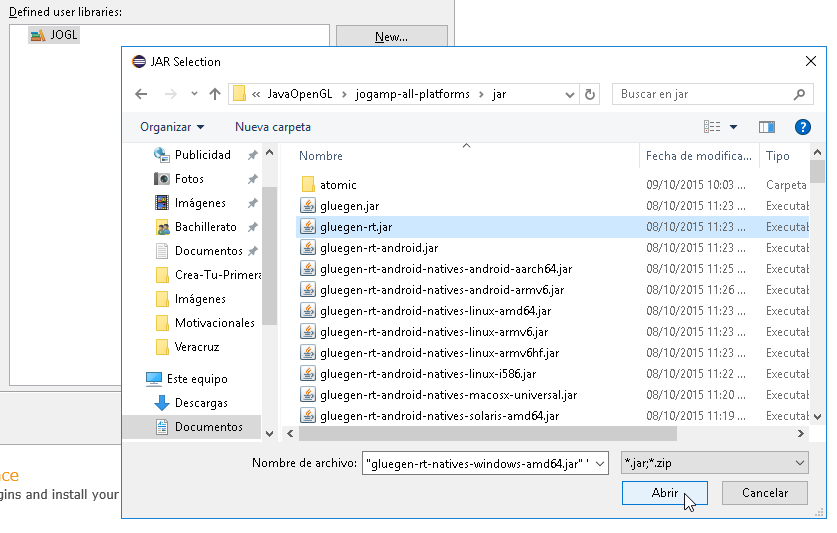
Task: Go up one folder level
Action: (215, 95)
